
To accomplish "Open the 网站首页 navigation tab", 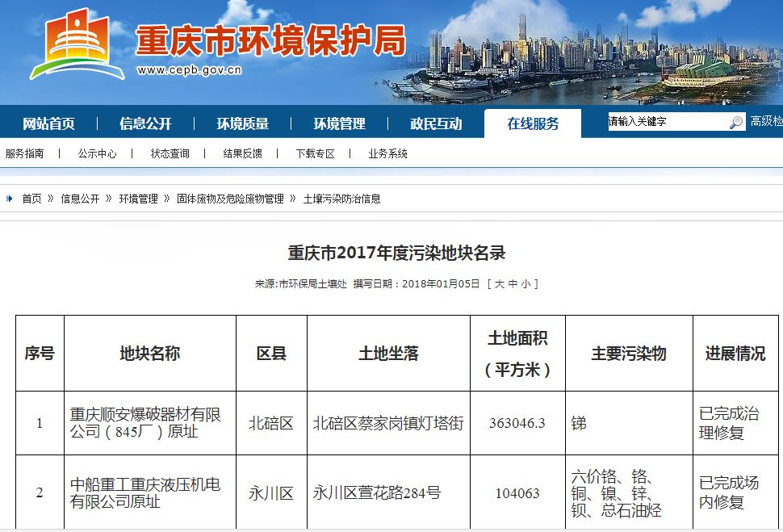I will point(48,124).
